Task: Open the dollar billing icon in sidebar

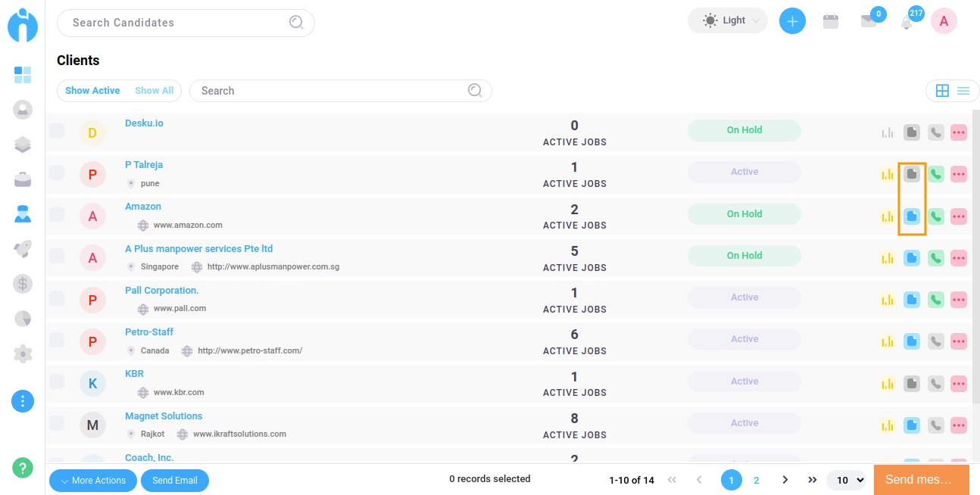Action: [23, 284]
